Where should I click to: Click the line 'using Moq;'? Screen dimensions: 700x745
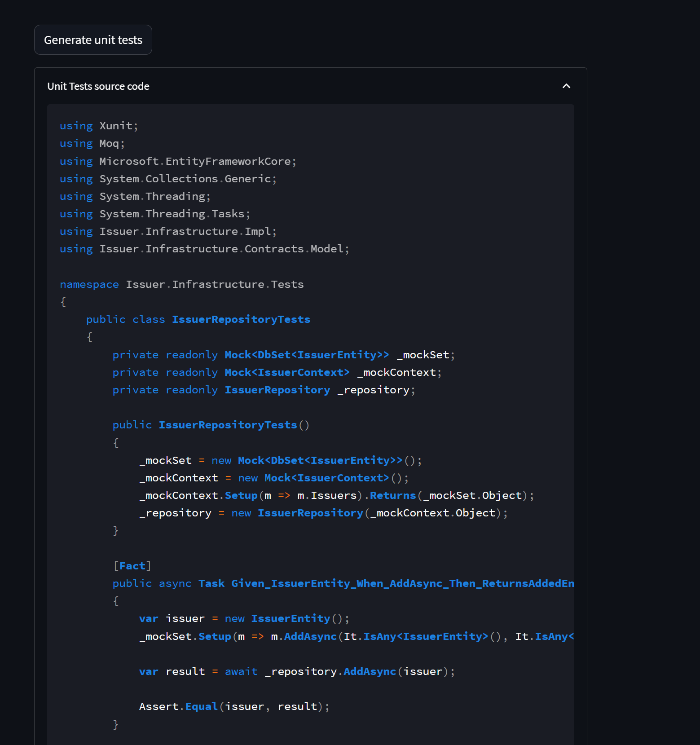point(92,143)
